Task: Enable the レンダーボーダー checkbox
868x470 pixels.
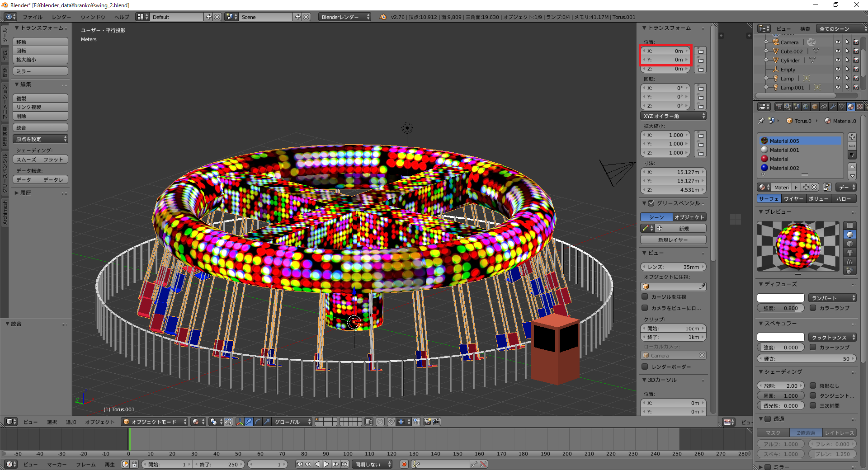Action: [x=645, y=367]
